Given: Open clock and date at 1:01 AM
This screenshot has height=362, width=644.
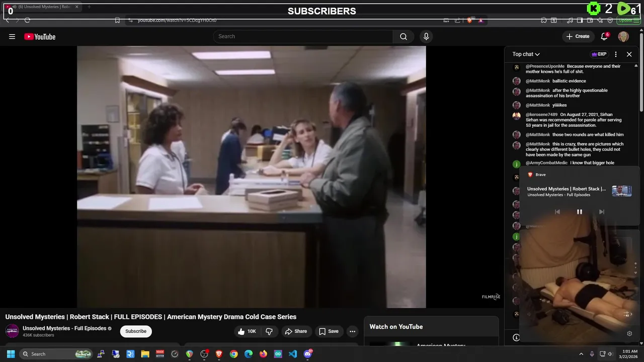Looking at the screenshot, I should click(629, 354).
